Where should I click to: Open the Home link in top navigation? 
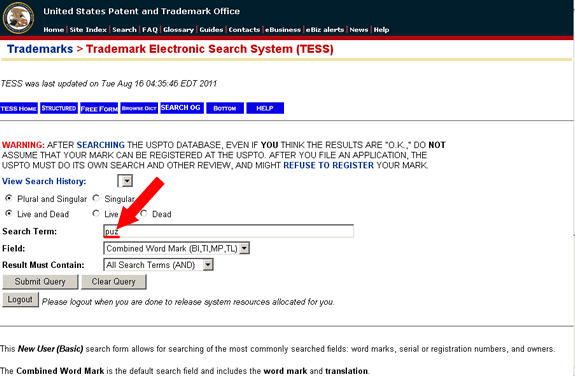(x=54, y=30)
